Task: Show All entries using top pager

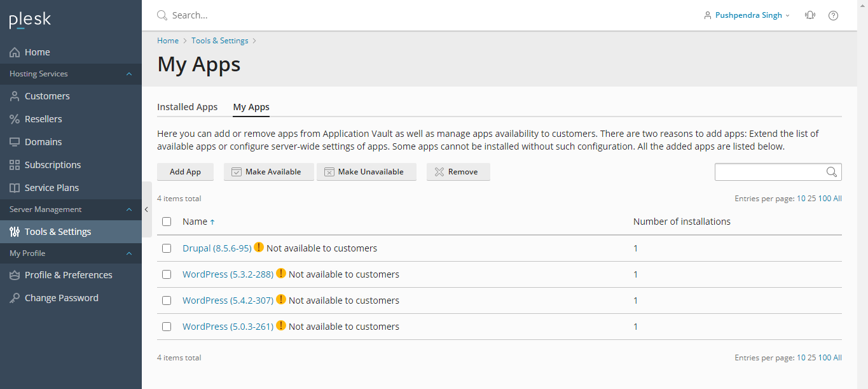Action: (837, 199)
